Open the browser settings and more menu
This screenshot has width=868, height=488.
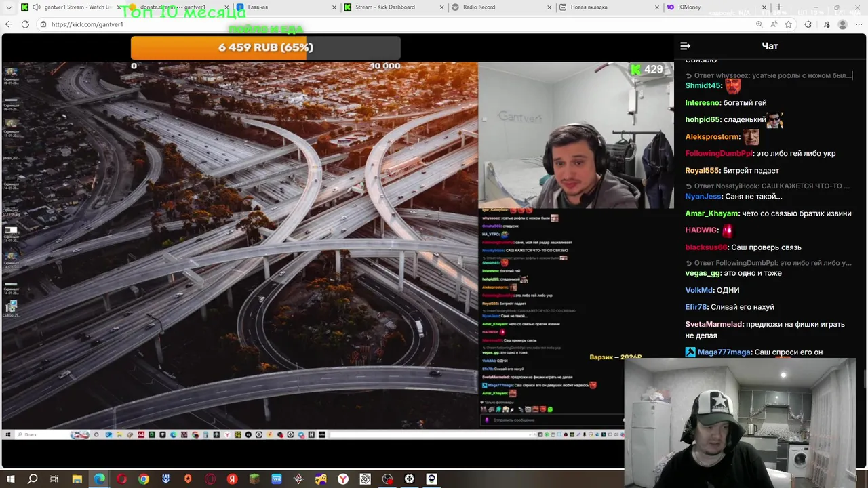(859, 24)
